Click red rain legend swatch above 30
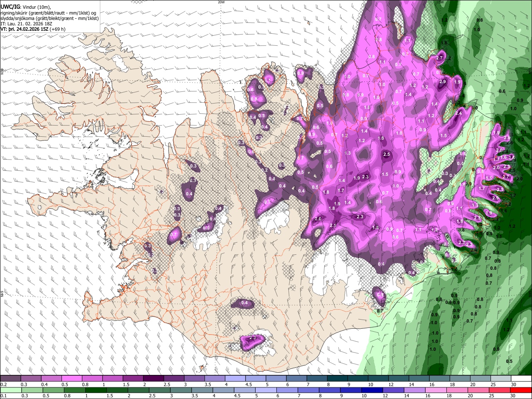The height and width of the screenshot is (399, 532). [x=520, y=390]
